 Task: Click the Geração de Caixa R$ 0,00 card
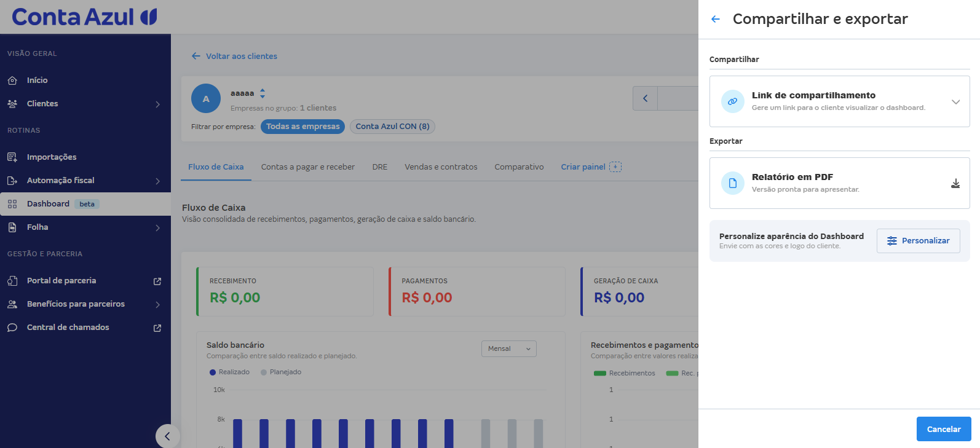pyautogui.click(x=639, y=292)
